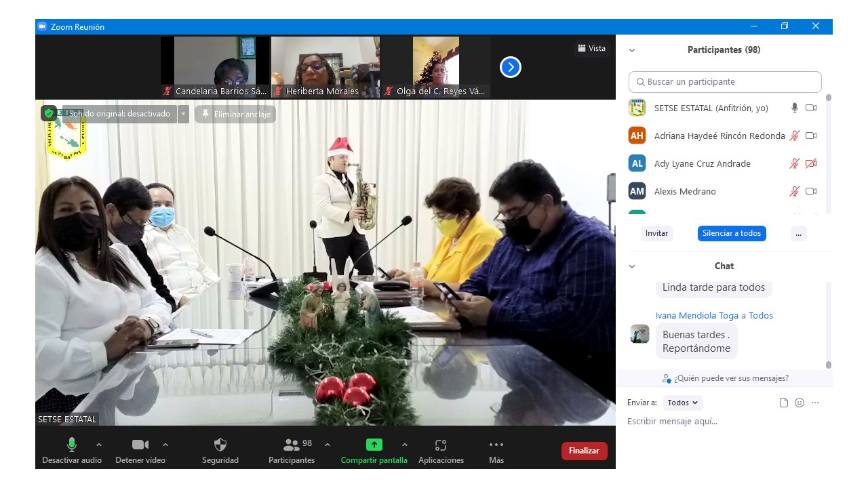Viewport: 868px width, 488px height.
Task: Toggle Detener vídeo camera
Action: [x=140, y=445]
